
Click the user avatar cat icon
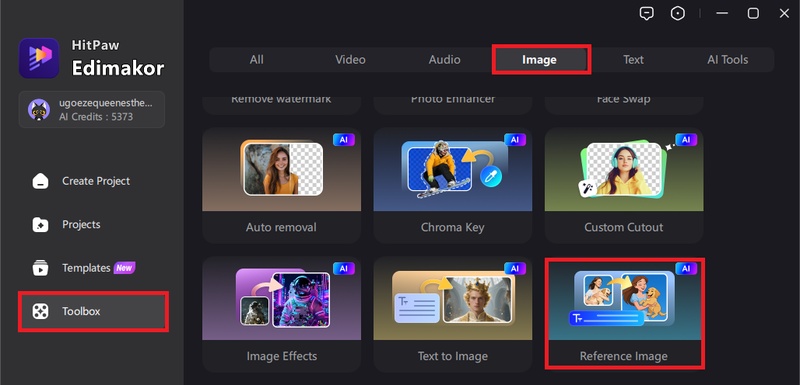[39, 109]
